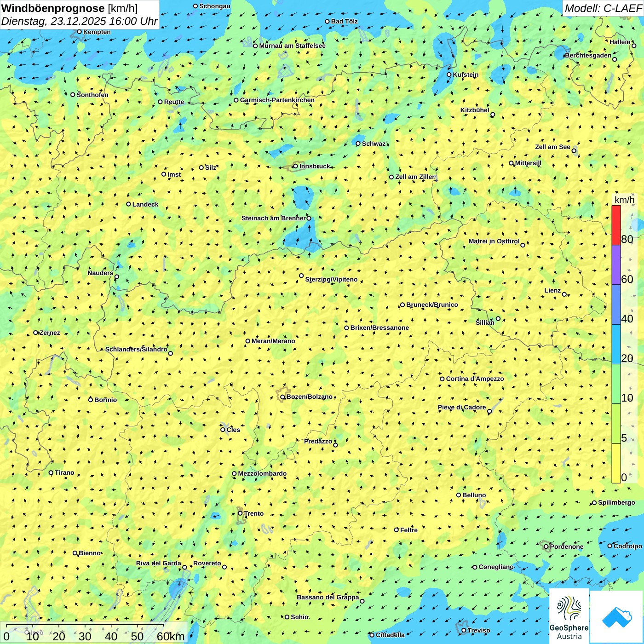Image resolution: width=644 pixels, height=644 pixels.
Task: Click the Berchtesgaden label
Action: (x=588, y=55)
